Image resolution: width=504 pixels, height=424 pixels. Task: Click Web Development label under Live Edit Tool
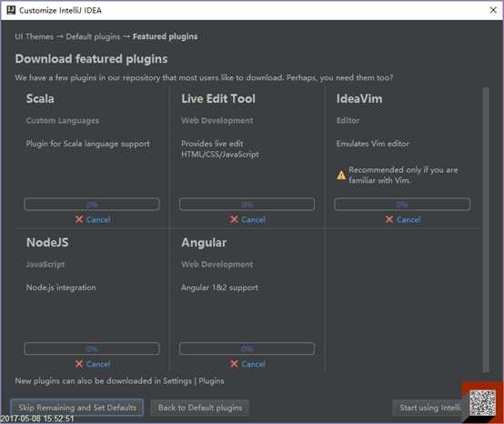pyautogui.click(x=217, y=120)
